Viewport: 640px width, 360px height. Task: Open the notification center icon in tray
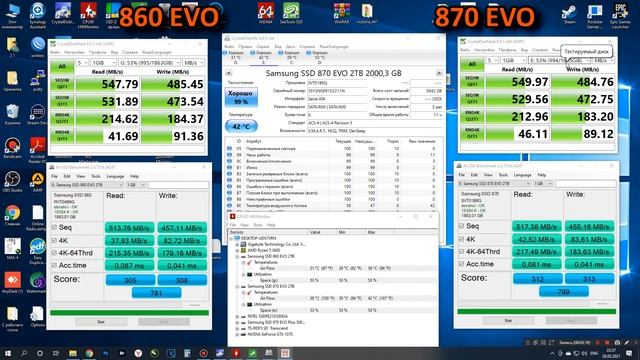pos(629,353)
